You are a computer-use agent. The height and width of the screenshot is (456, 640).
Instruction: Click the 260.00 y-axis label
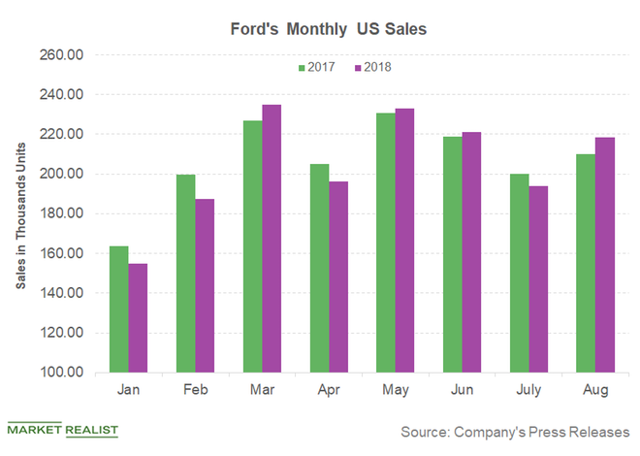(64, 56)
